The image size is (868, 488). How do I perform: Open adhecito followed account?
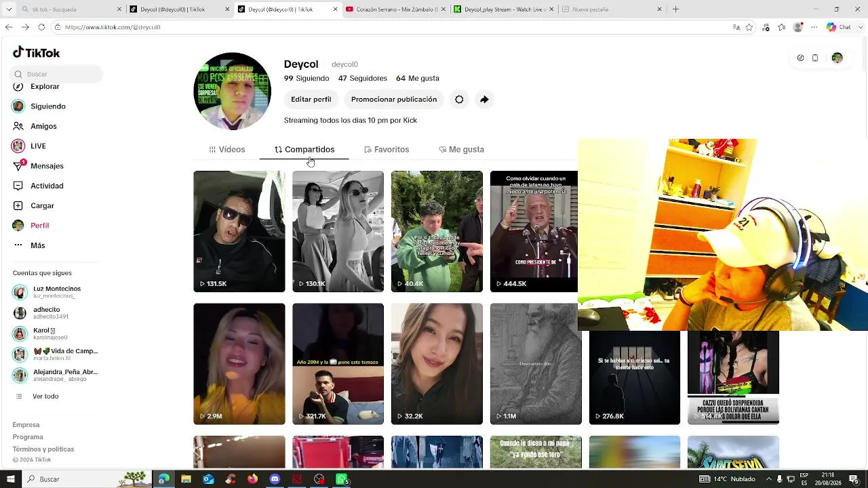(56, 313)
